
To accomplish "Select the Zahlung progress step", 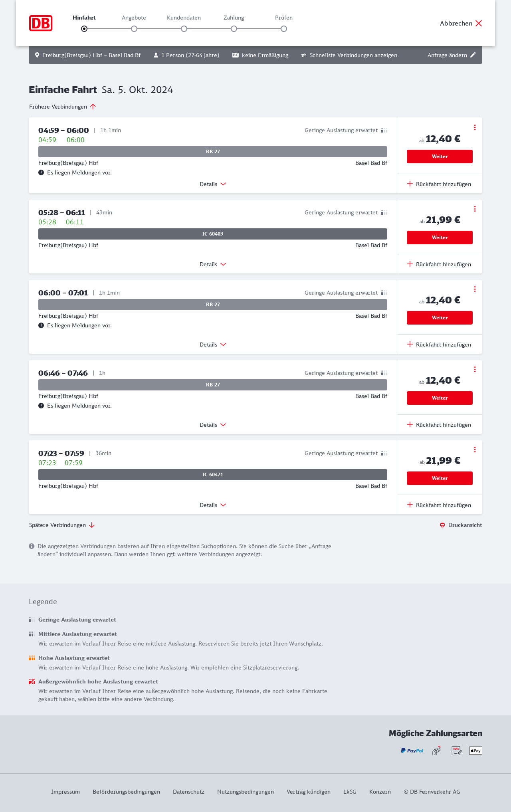I will 234,28.
